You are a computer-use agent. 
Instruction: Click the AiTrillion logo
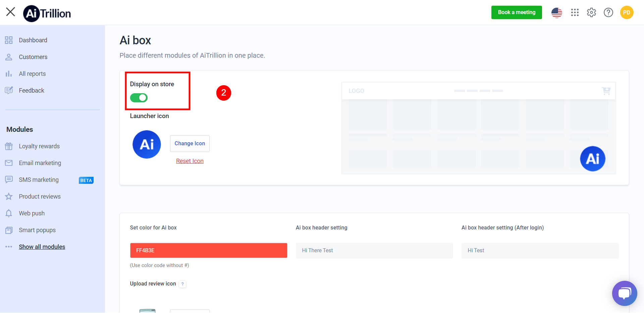tap(47, 13)
